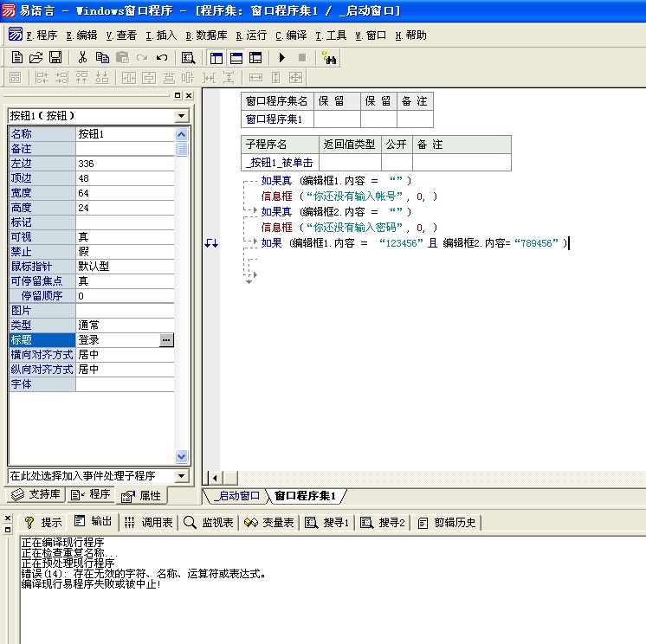Open the 调用表 tab

click(x=149, y=523)
